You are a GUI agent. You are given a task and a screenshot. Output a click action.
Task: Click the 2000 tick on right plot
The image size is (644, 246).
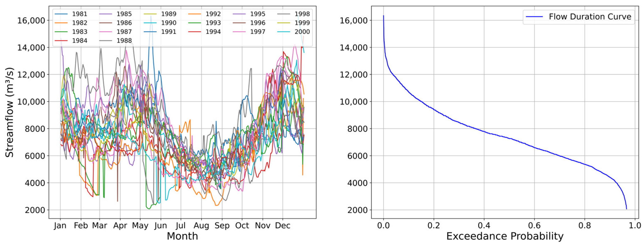click(357, 210)
